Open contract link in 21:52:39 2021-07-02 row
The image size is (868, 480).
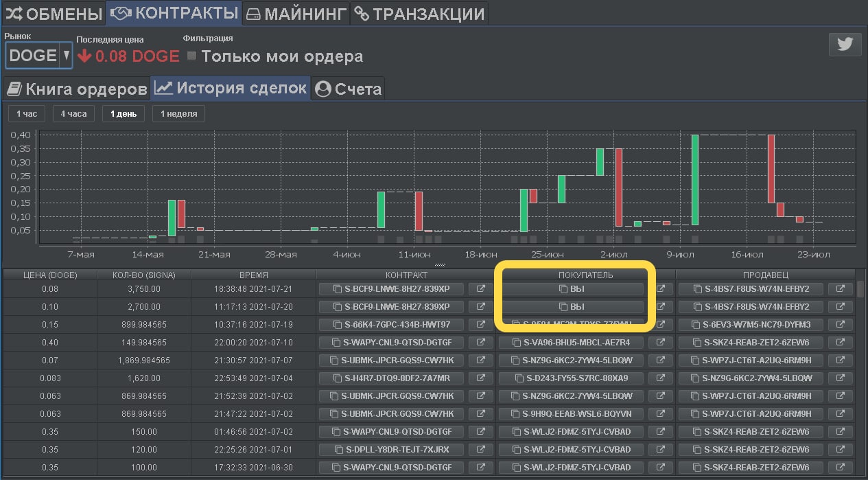tap(480, 396)
